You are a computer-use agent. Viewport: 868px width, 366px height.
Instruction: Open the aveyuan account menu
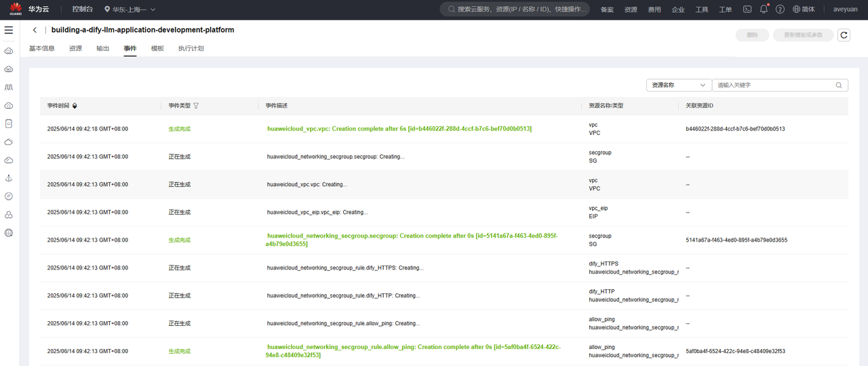846,10
